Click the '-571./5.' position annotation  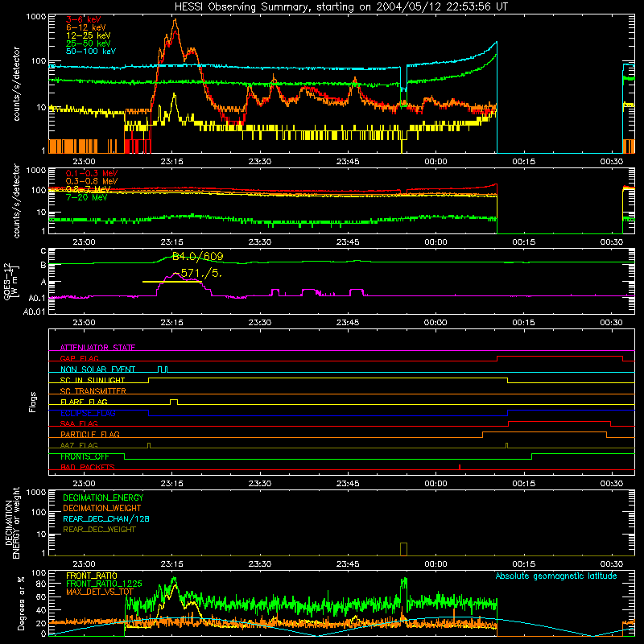click(x=197, y=273)
